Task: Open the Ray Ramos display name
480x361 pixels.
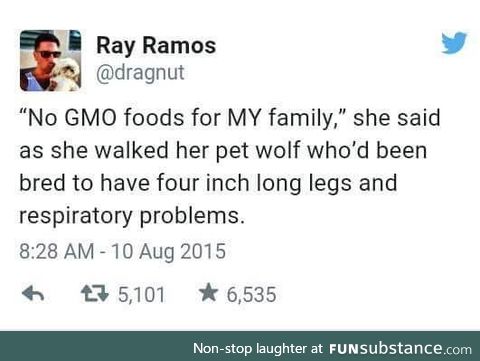Action: pos(156,46)
